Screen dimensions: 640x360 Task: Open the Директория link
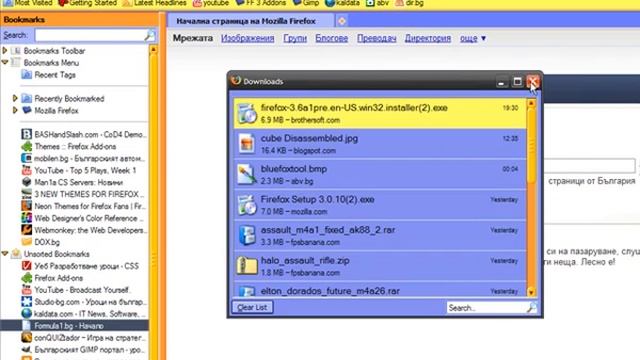pos(428,38)
